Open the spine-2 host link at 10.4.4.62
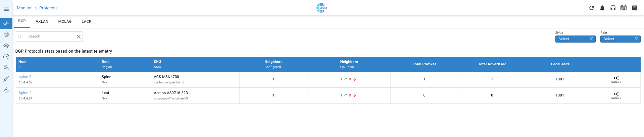The width and height of the screenshot is (644, 137). (25, 77)
